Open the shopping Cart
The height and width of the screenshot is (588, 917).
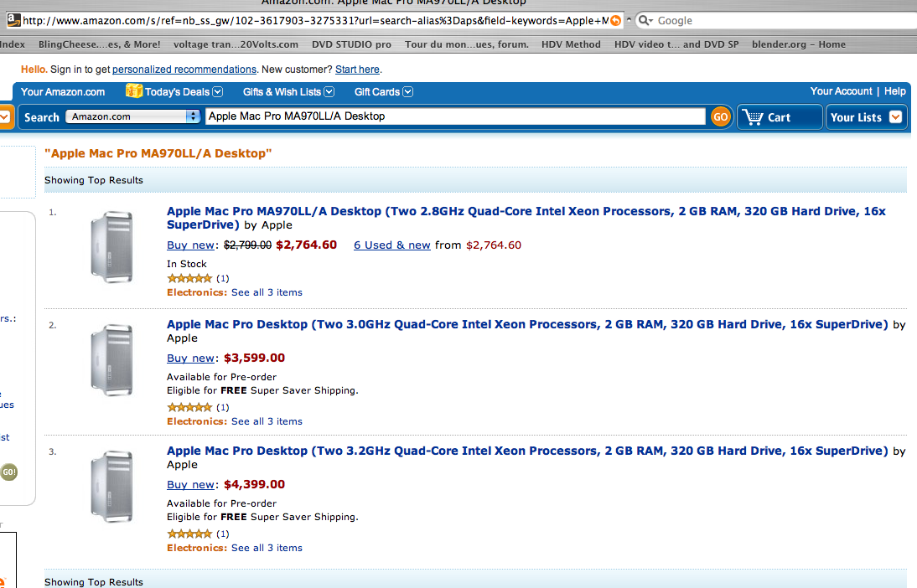tap(780, 117)
